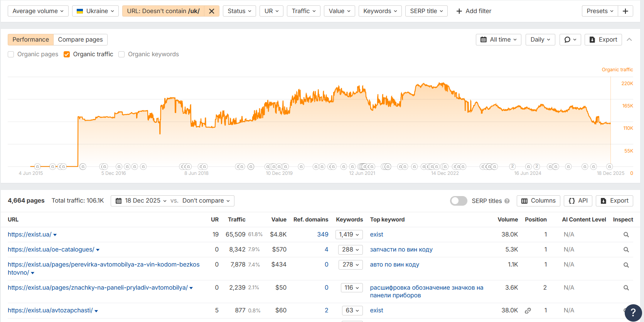Click the plus icon next to Presets
The width and height of the screenshot is (644, 322).
(625, 11)
